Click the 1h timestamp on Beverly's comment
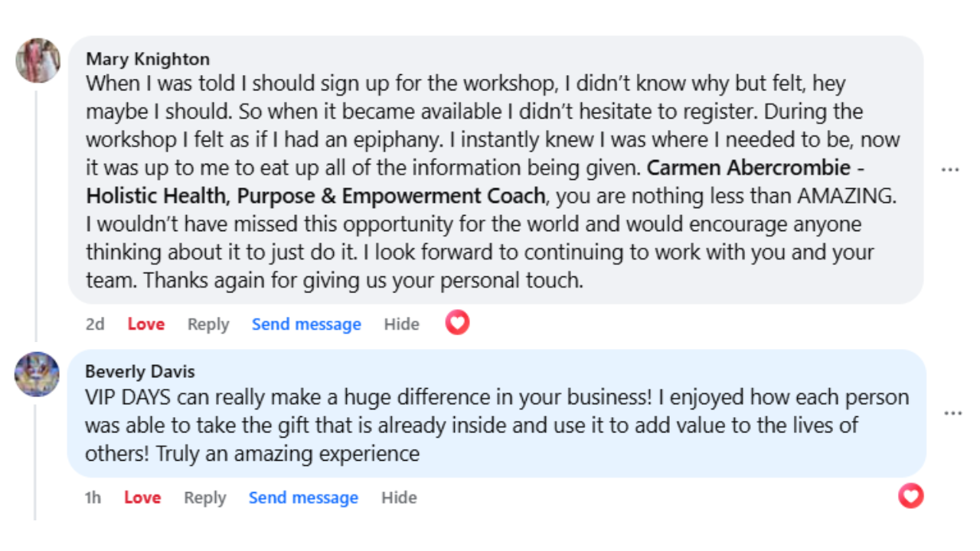Screen dimensions: 980x551 (93, 498)
